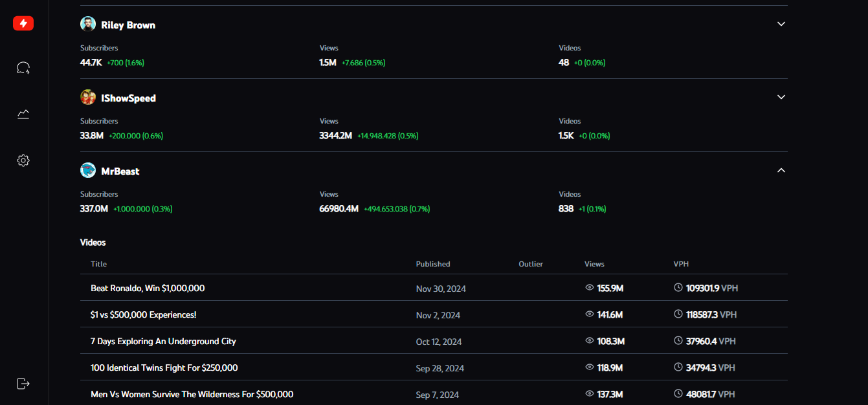Click Riley Brown's 1.5M views value
The height and width of the screenshot is (405, 868).
[x=328, y=63]
